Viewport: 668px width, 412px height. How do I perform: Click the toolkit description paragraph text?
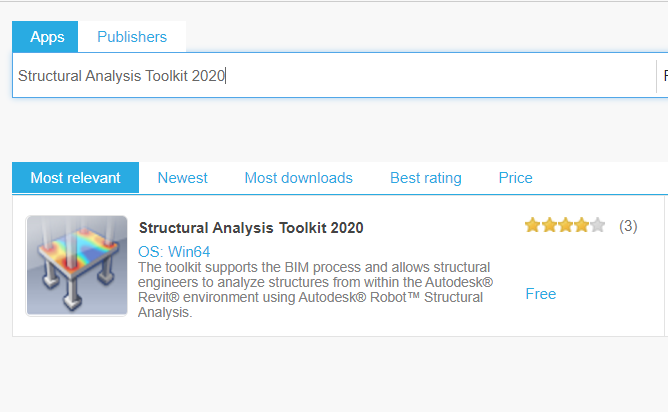(x=315, y=290)
